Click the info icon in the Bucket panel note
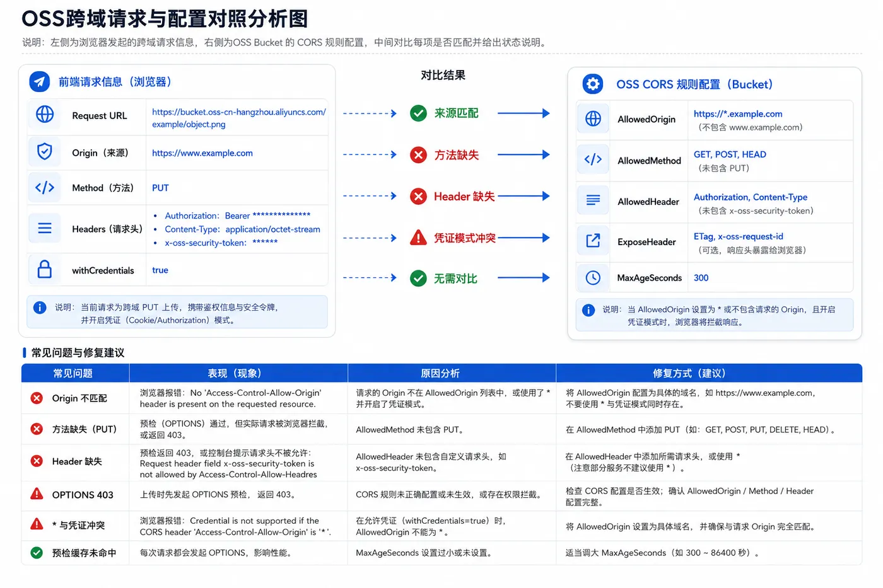The width and height of the screenshot is (883, 588). (x=588, y=310)
